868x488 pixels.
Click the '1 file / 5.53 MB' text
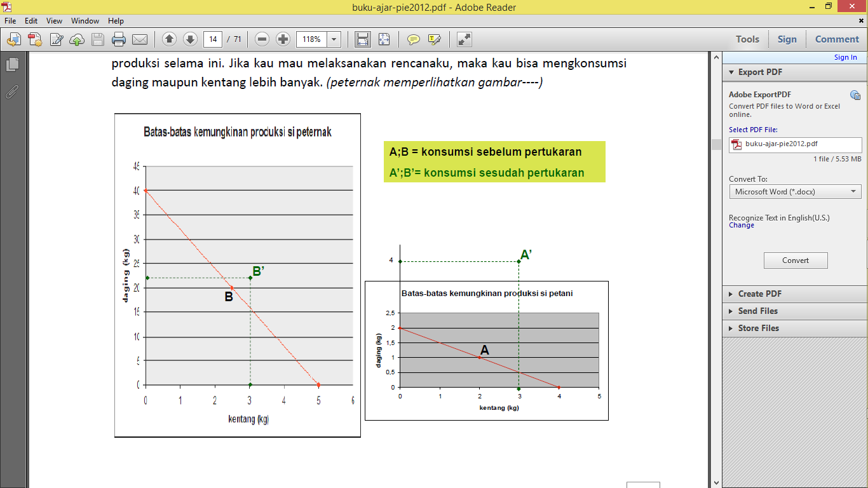[x=837, y=159]
